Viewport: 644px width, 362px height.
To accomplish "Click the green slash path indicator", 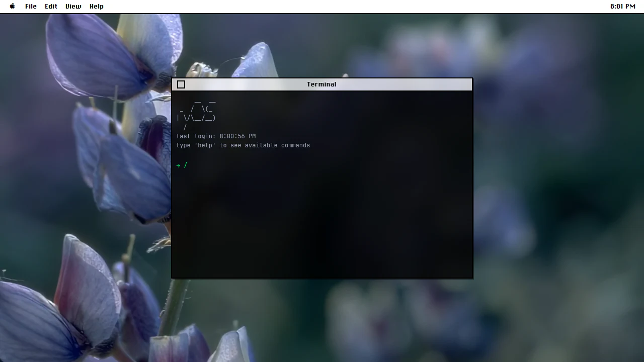I will [186, 165].
